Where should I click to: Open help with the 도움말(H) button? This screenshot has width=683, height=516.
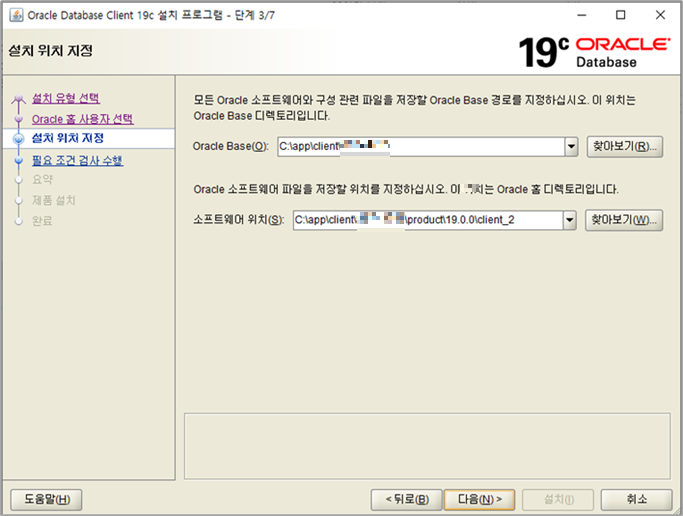click(x=46, y=499)
